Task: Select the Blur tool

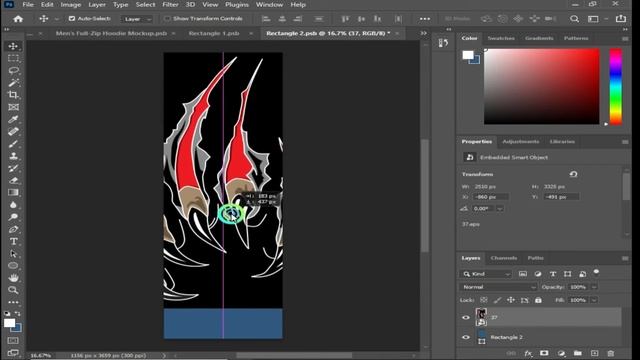Action: 13,204
